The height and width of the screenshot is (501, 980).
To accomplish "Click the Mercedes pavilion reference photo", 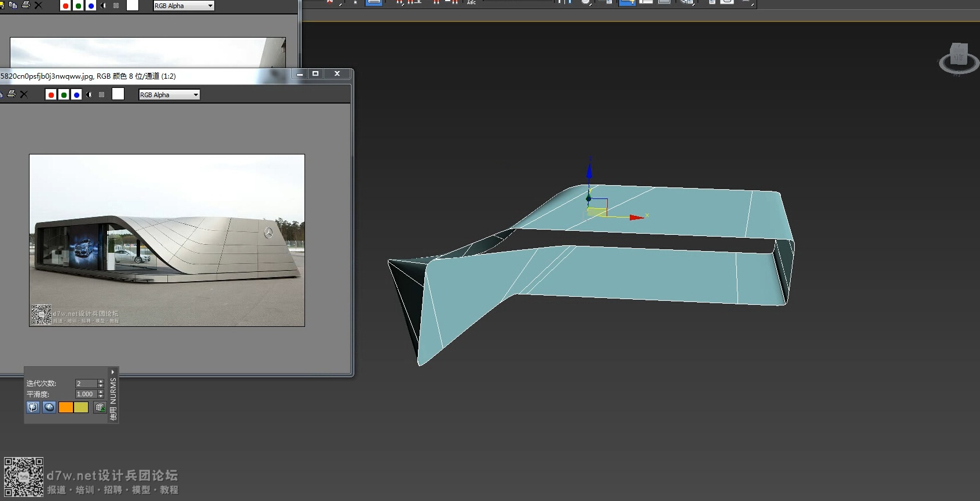I will pyautogui.click(x=167, y=240).
